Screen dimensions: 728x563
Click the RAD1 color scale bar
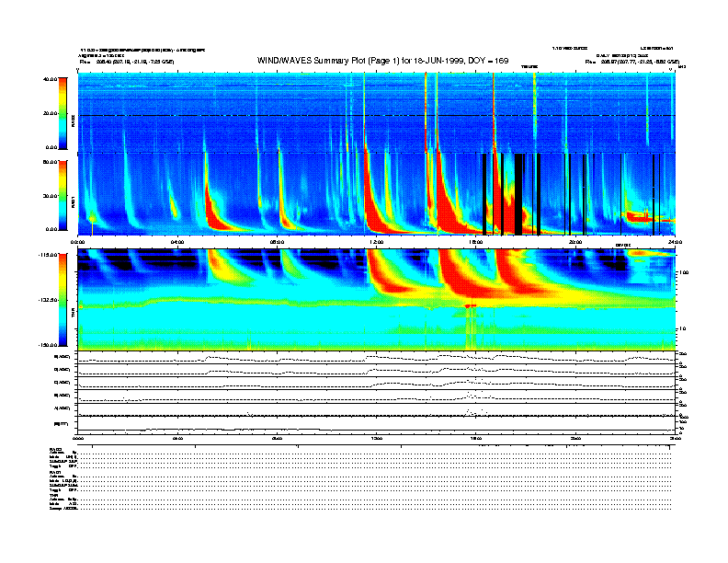click(x=63, y=195)
